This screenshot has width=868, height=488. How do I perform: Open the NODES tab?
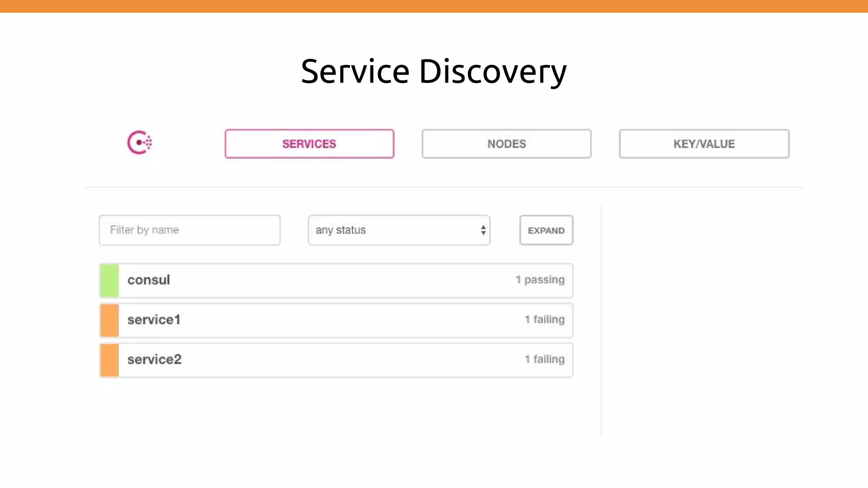coord(506,144)
